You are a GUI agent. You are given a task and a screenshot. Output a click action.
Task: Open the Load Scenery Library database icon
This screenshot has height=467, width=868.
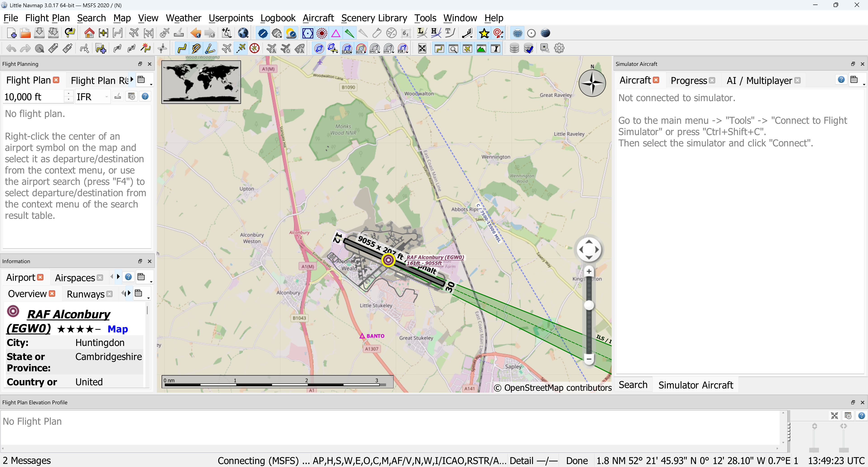pyautogui.click(x=514, y=48)
